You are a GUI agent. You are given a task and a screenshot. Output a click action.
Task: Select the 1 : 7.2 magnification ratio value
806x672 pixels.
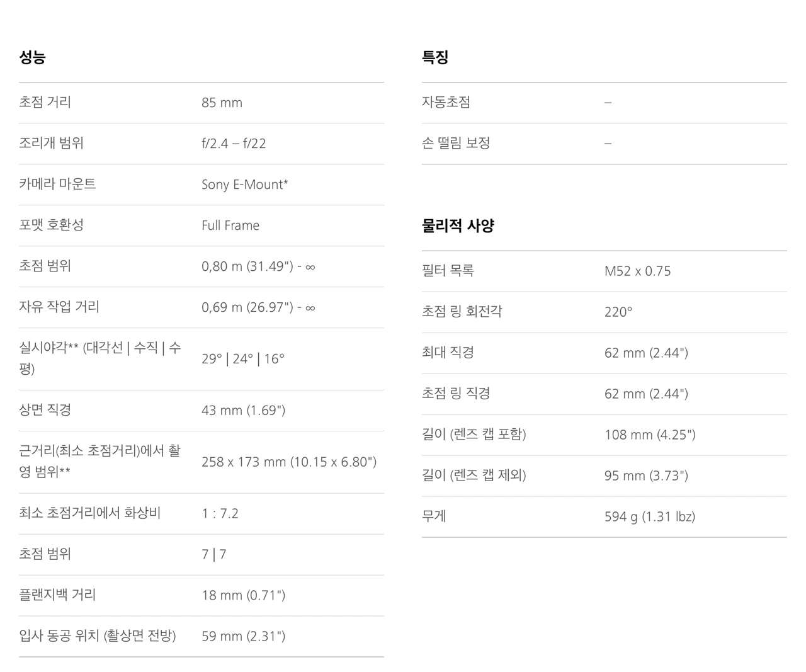pyautogui.click(x=220, y=514)
